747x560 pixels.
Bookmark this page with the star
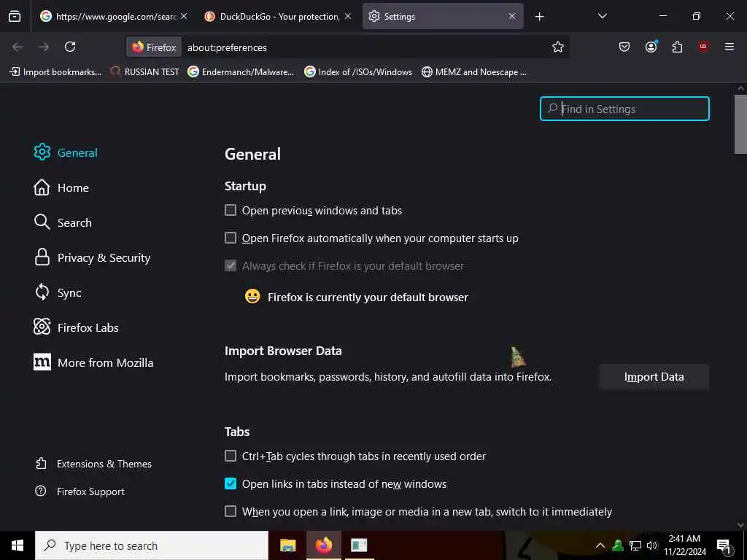click(558, 47)
